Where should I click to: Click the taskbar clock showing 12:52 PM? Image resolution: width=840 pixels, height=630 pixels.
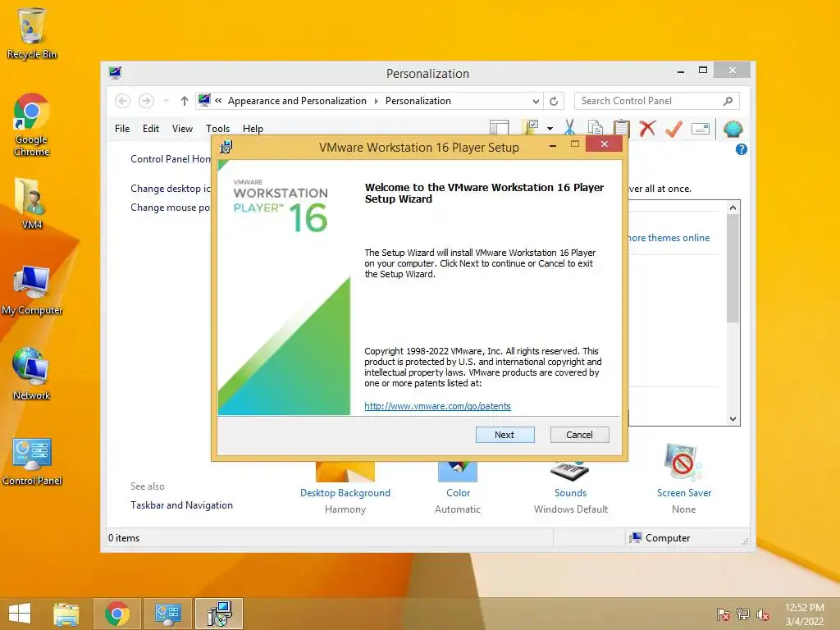tap(804, 614)
